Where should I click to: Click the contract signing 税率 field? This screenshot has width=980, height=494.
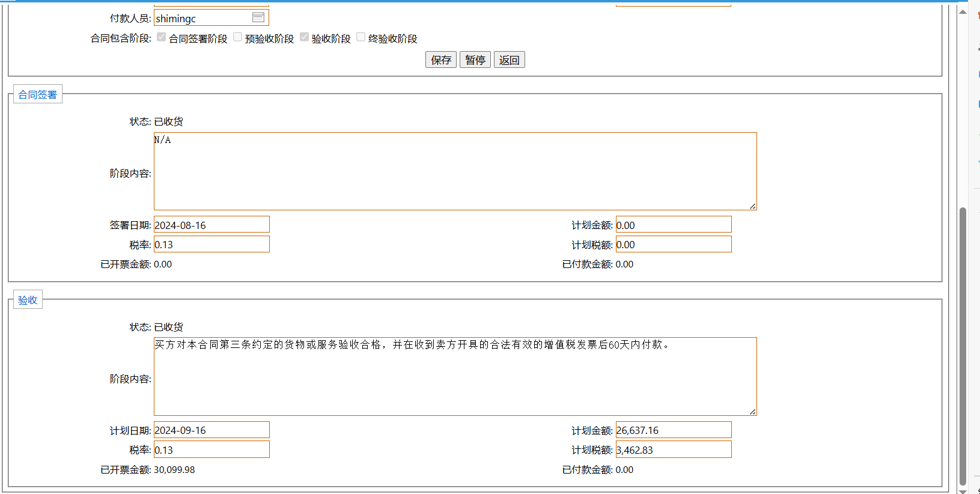pyautogui.click(x=212, y=244)
